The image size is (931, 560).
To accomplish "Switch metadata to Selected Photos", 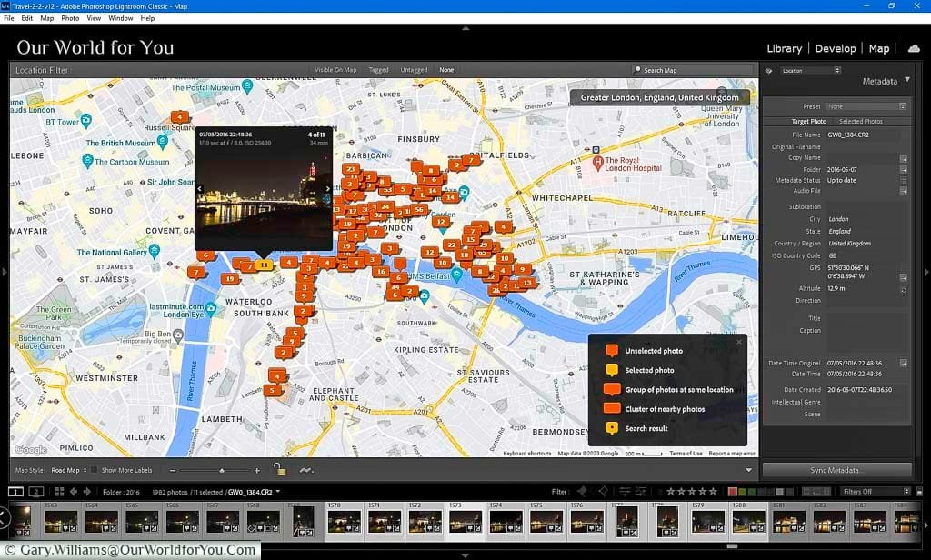I will pyautogui.click(x=860, y=121).
